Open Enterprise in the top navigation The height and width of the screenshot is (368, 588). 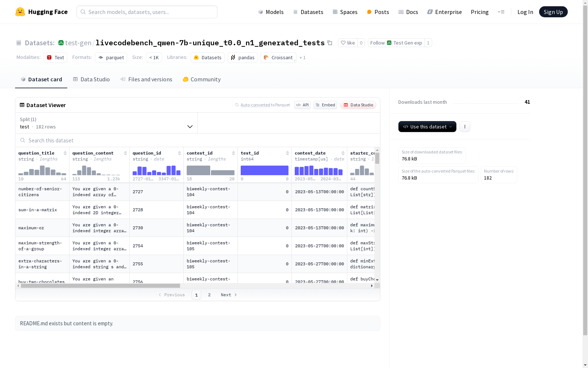445,12
